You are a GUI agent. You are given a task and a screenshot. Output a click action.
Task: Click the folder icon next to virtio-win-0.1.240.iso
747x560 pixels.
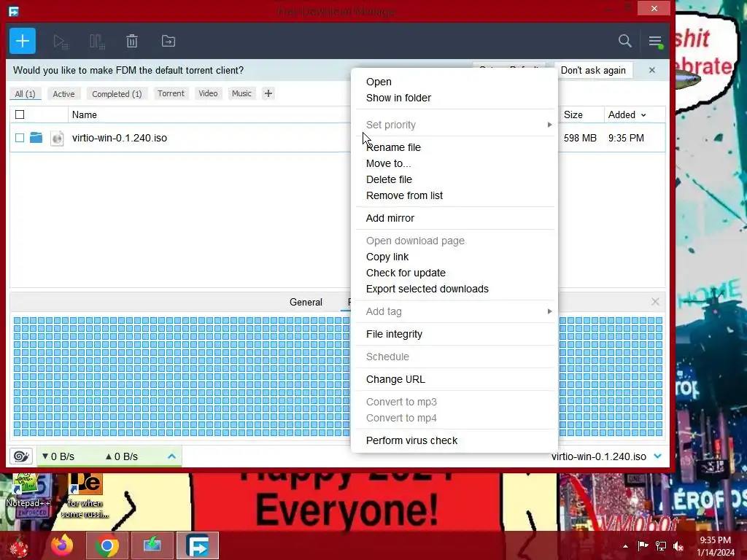tap(36, 138)
